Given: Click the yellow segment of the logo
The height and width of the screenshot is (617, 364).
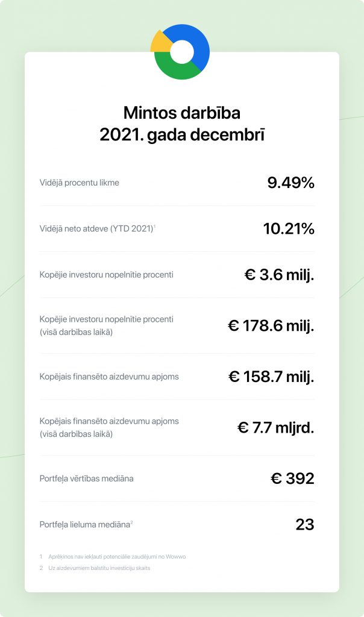Looking at the screenshot, I should pos(160,43).
